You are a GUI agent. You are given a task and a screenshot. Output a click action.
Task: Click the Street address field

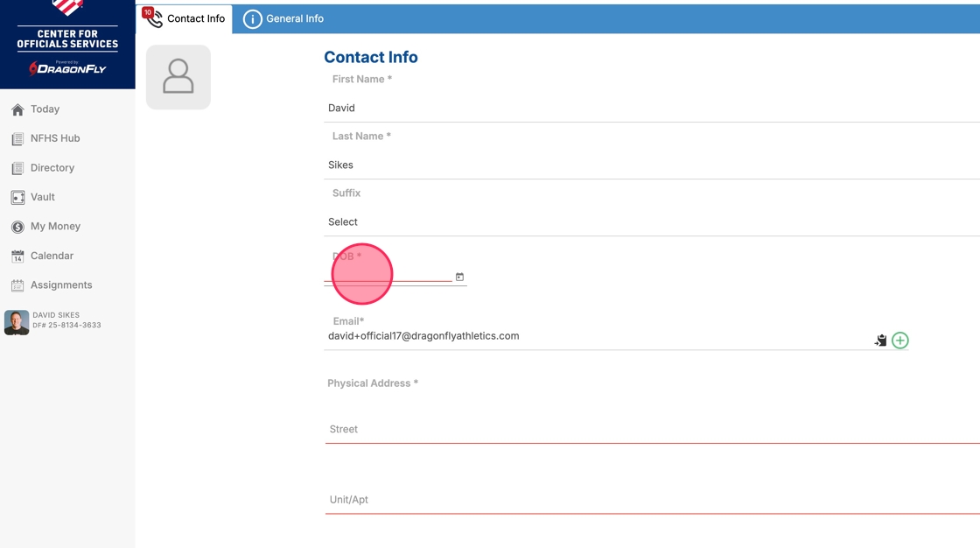pos(651,429)
